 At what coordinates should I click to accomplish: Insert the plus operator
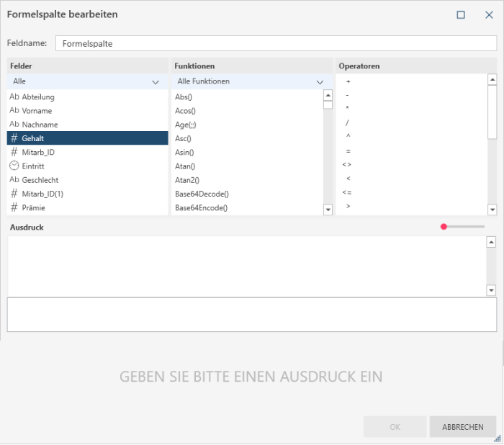pyautogui.click(x=348, y=82)
